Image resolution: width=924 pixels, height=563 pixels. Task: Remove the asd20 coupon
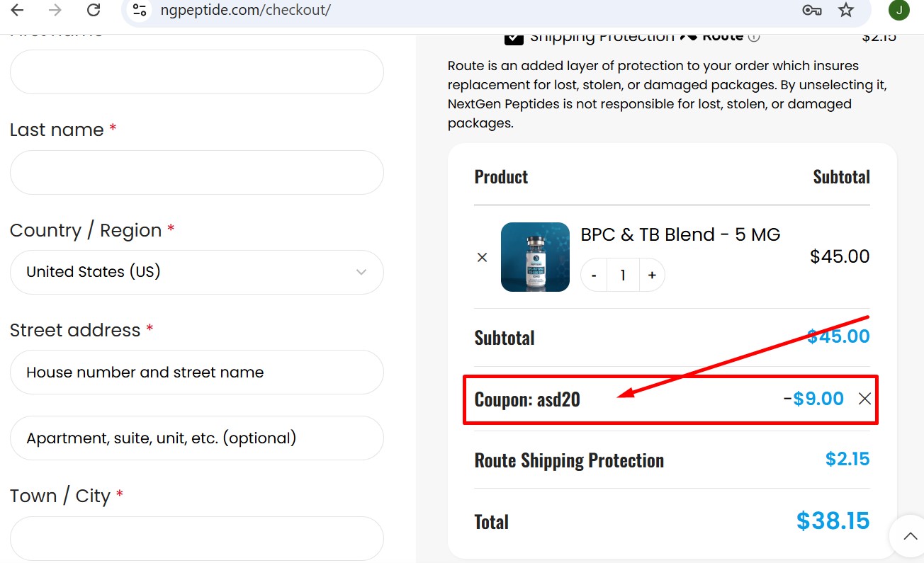click(x=864, y=399)
